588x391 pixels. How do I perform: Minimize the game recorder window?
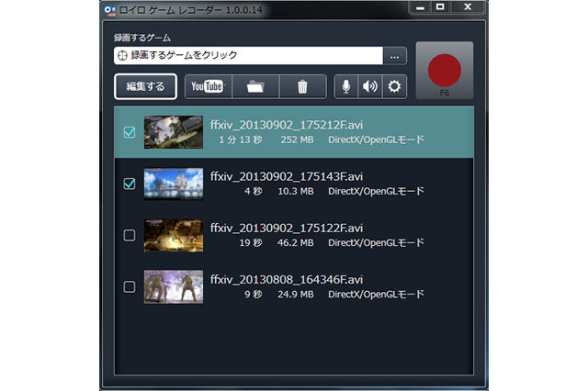coord(420,7)
